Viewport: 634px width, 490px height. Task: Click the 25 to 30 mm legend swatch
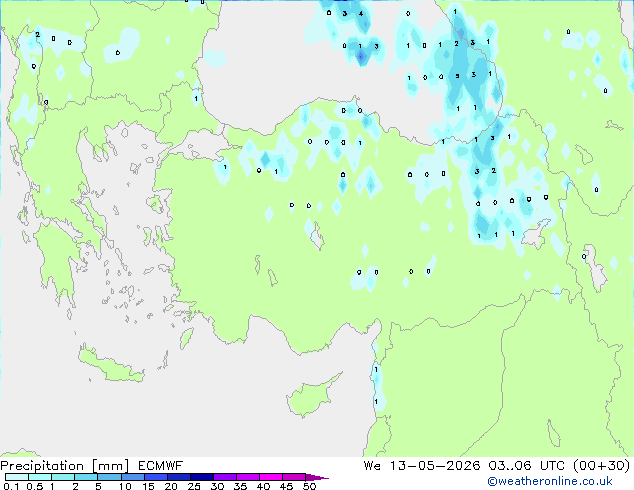pyautogui.click(x=201, y=477)
